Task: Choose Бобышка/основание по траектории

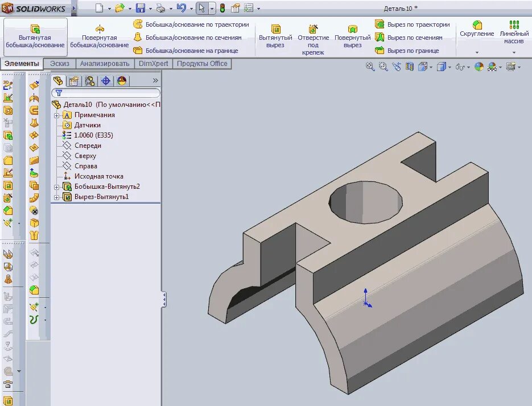Action: (191, 24)
